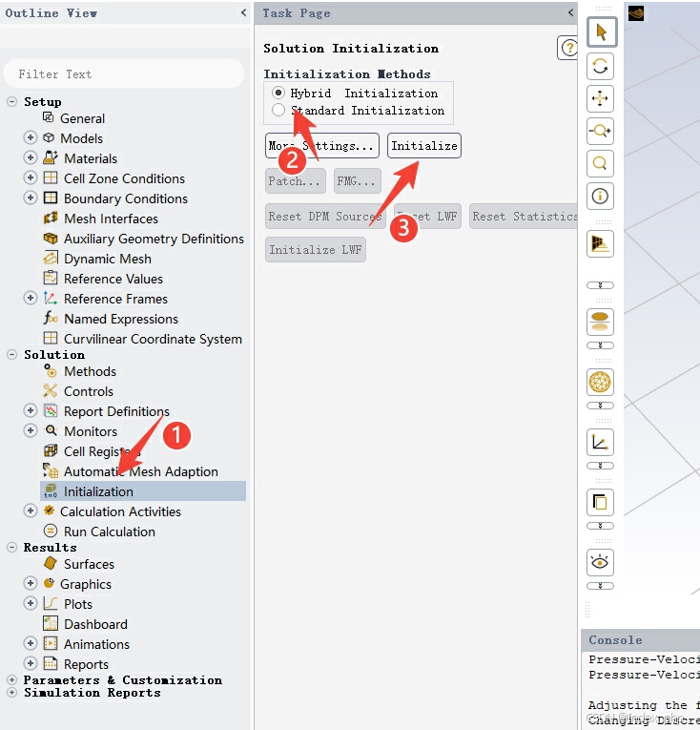
Task: Open dropdown below axes triad icon
Action: coord(600,466)
